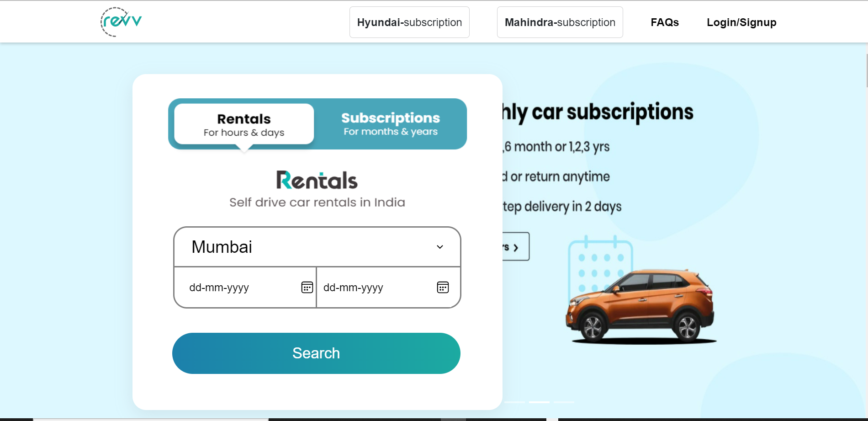Switch to the Subscriptions tab
This screenshot has width=868, height=421.
[391, 123]
